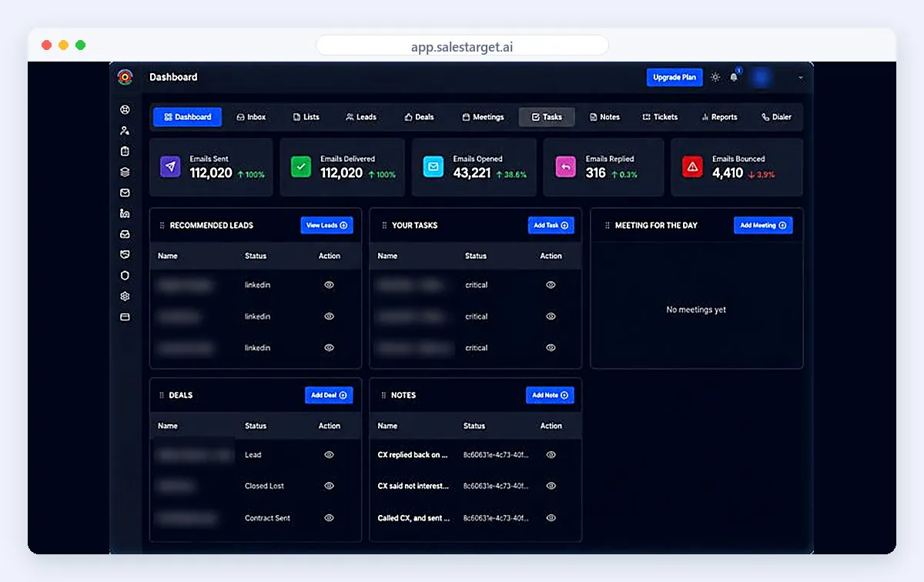
Task: Open the Reports tab
Action: pyautogui.click(x=719, y=117)
